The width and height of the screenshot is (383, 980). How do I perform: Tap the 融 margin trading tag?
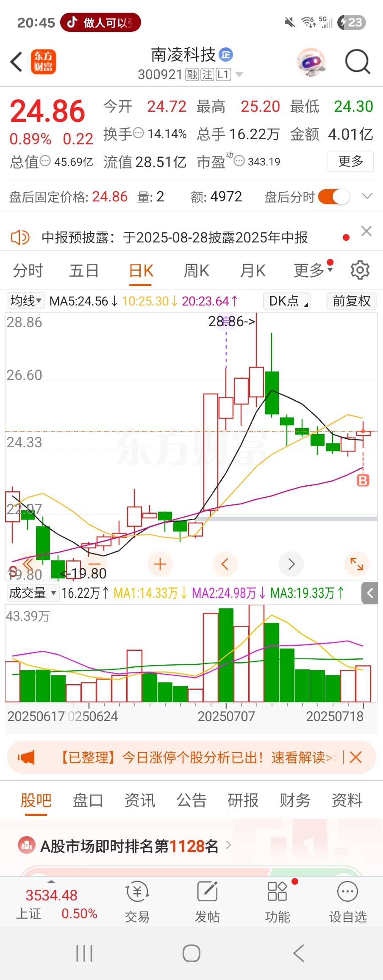192,75
